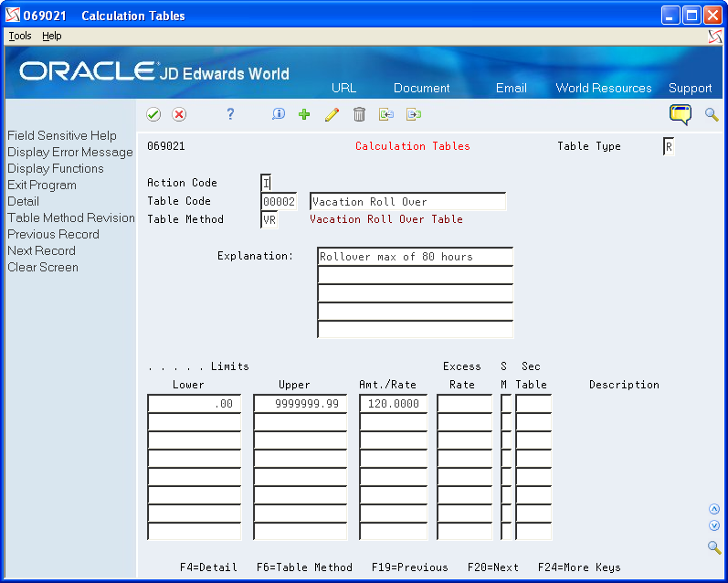This screenshot has height=583, width=728.
Task: Click the Action Code input field
Action: tap(266, 183)
